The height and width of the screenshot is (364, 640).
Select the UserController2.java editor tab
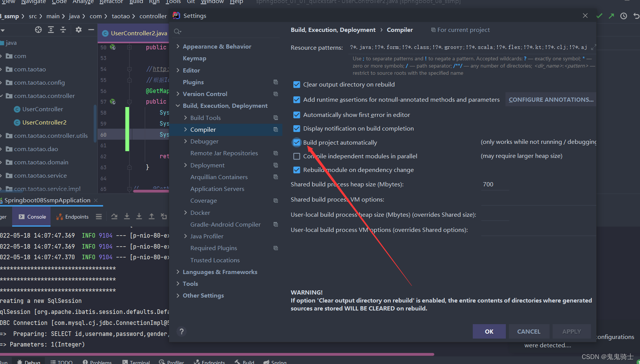pos(135,33)
